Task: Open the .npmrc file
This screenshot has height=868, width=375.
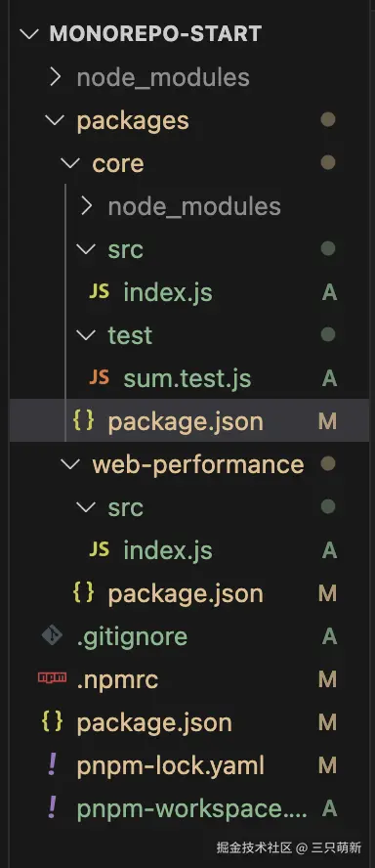Action: [117, 679]
